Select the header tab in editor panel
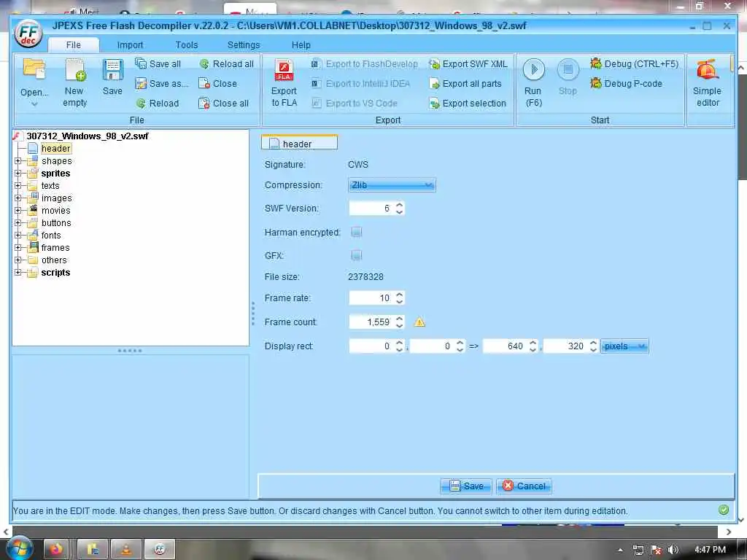 click(299, 143)
